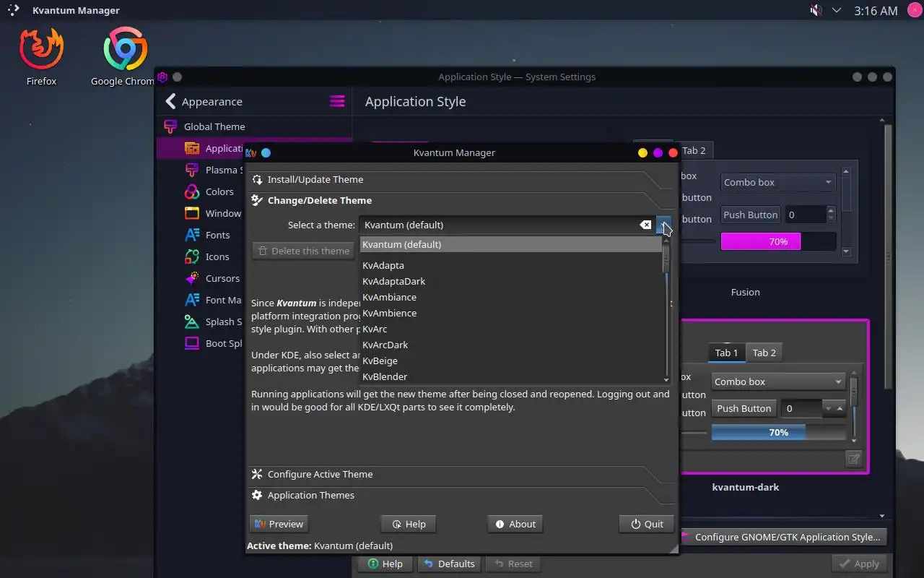Click Kvantum Manager title bar app icon

pyautogui.click(x=251, y=152)
